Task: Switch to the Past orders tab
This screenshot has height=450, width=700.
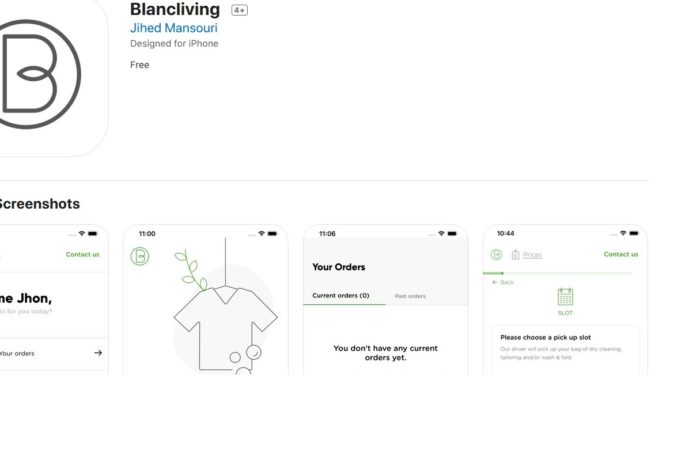Action: click(410, 296)
